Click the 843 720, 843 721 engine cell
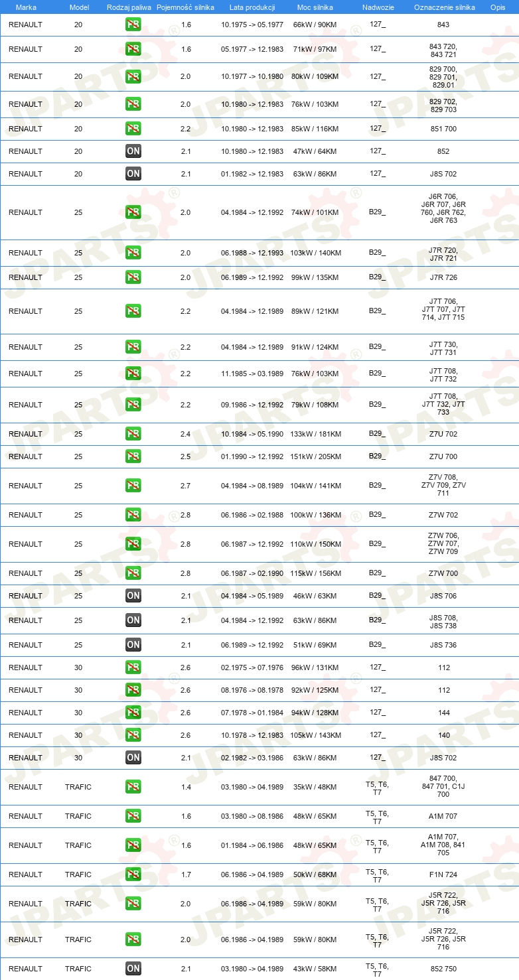This screenshot has height=980, width=519. point(443,50)
